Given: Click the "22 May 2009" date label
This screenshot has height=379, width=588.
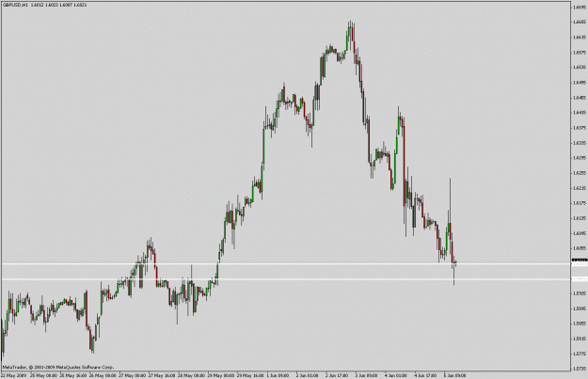Looking at the screenshot, I should 14,375.
